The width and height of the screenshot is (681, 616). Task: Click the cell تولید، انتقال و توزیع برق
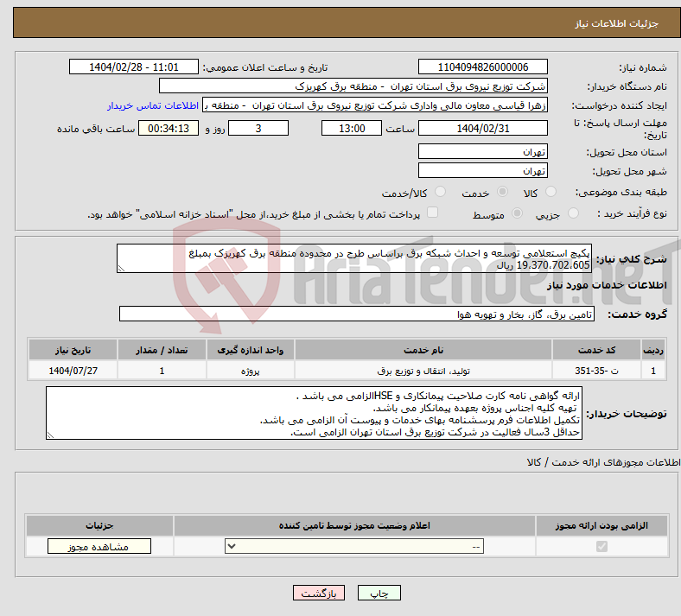tap(423, 371)
